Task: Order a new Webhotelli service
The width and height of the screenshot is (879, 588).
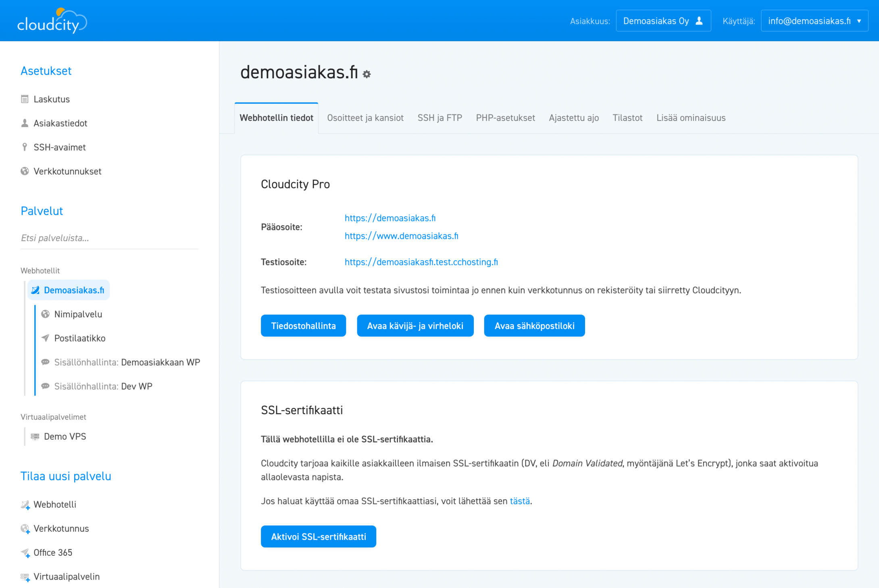Action: [55, 505]
